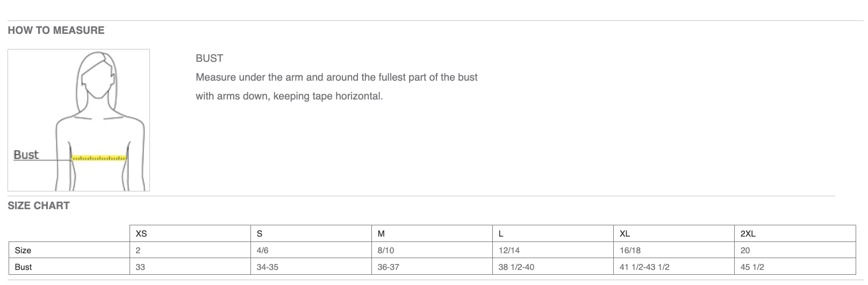868x285 pixels.
Task: Select the 45 1/2 bust cell
Action: (752, 267)
